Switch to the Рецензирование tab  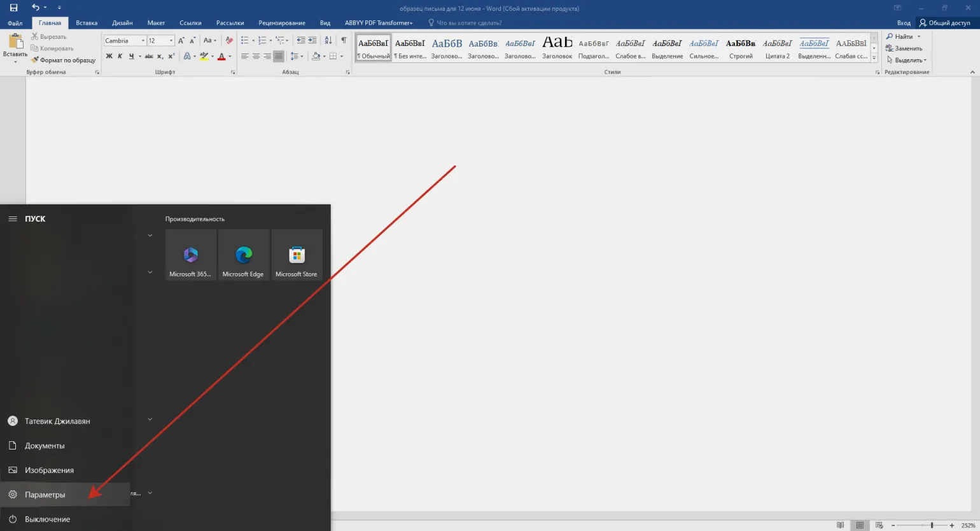[281, 23]
